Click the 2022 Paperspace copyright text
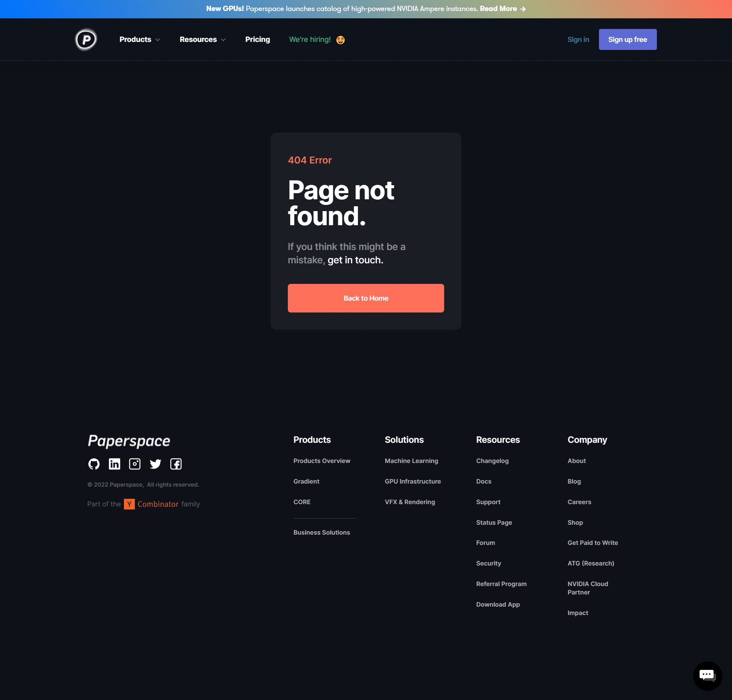Image resolution: width=732 pixels, height=700 pixels. [143, 485]
